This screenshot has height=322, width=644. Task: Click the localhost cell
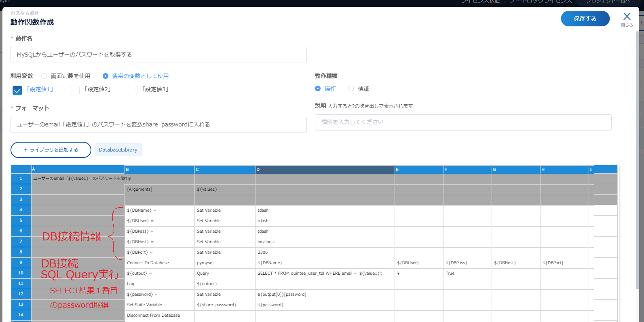[325, 242]
